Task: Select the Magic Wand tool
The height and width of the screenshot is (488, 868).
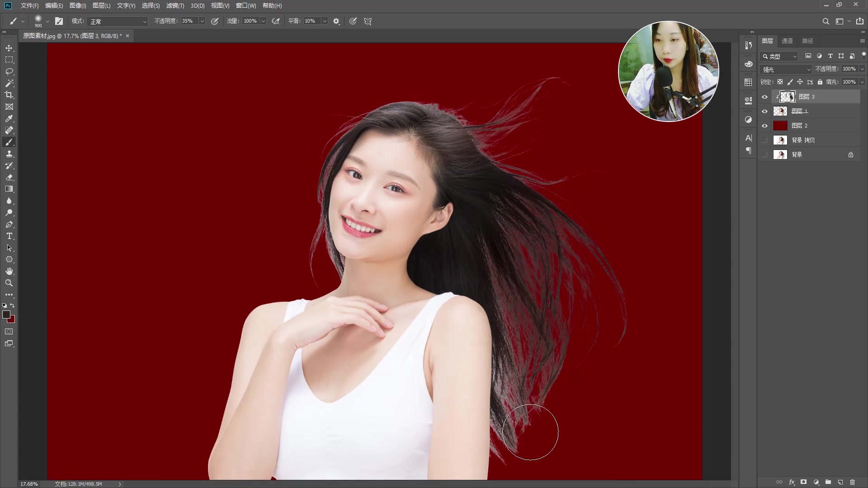Action: pyautogui.click(x=9, y=83)
